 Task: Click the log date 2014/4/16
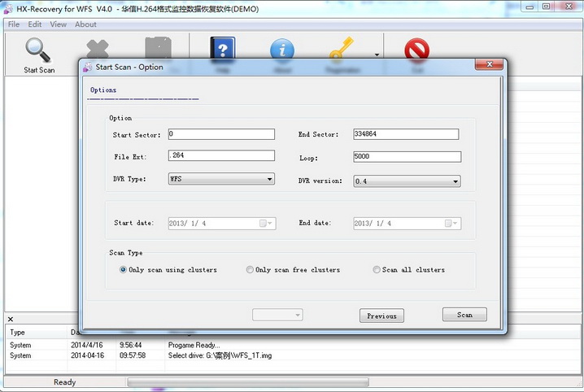86,345
